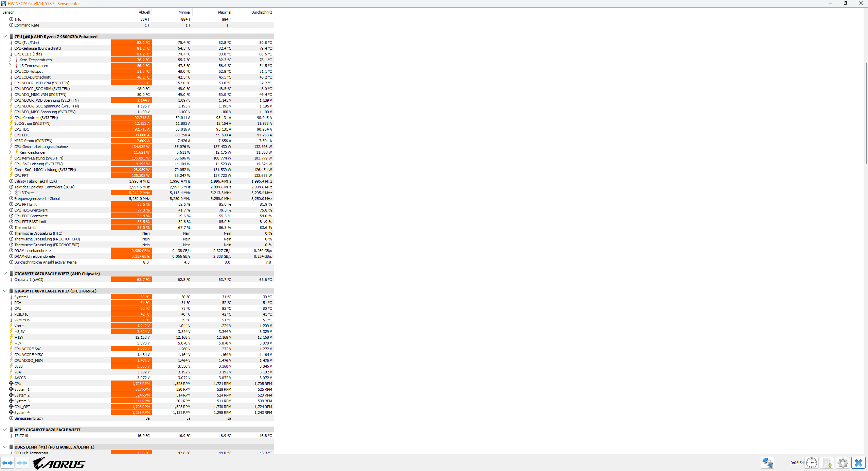Click the collapse columns arrows button

pyautogui.click(x=22, y=463)
